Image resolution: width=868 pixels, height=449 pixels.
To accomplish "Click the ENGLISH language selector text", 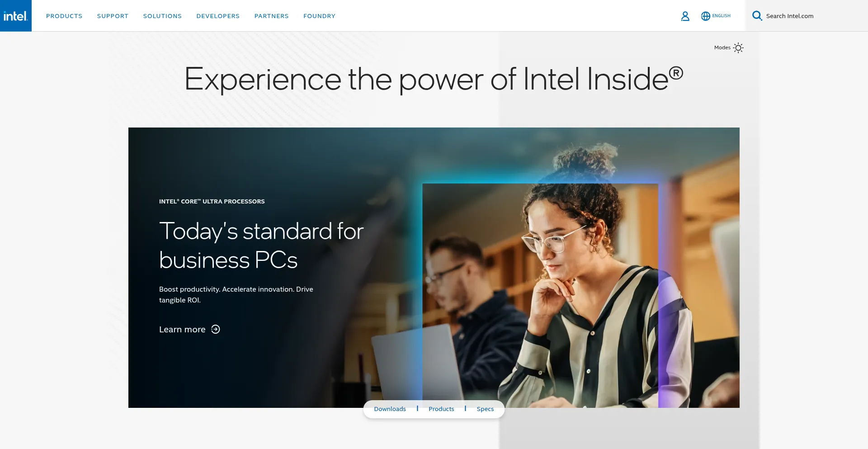I will [721, 16].
